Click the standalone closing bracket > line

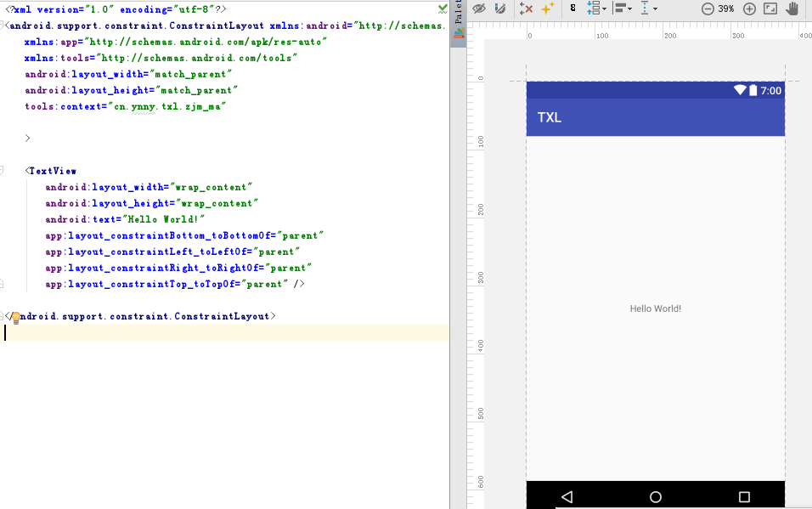[27, 139]
